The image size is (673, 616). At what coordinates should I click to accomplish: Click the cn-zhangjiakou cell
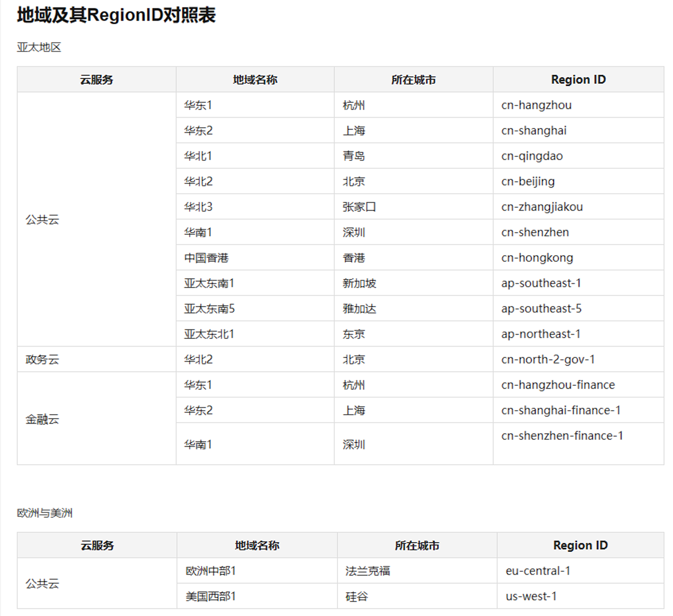point(578,207)
